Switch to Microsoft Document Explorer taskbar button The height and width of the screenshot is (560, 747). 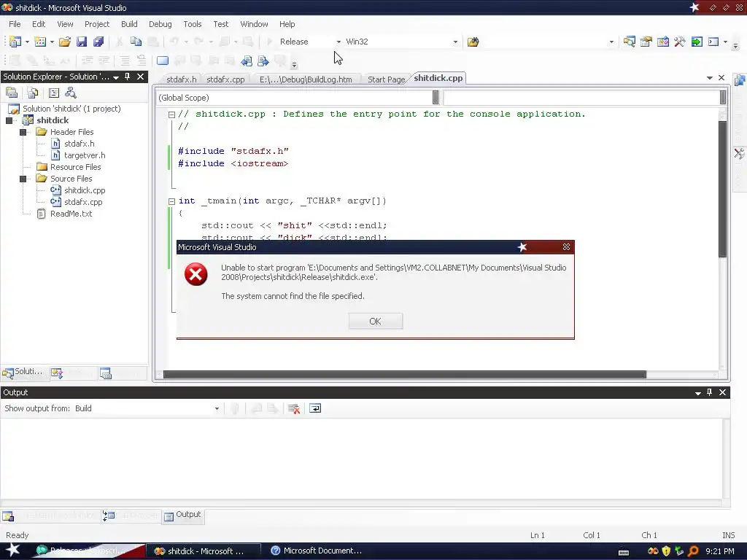[x=317, y=551]
